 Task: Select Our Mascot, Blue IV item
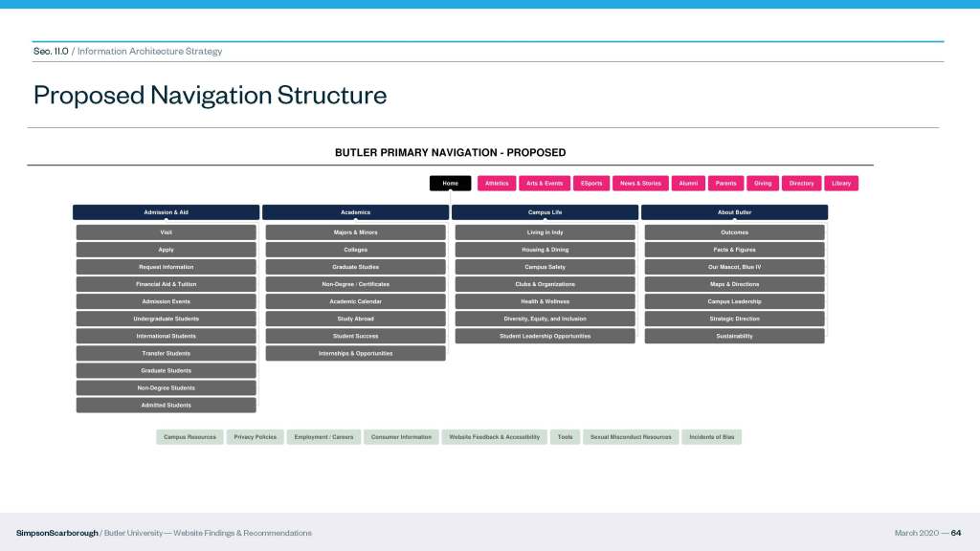click(734, 267)
